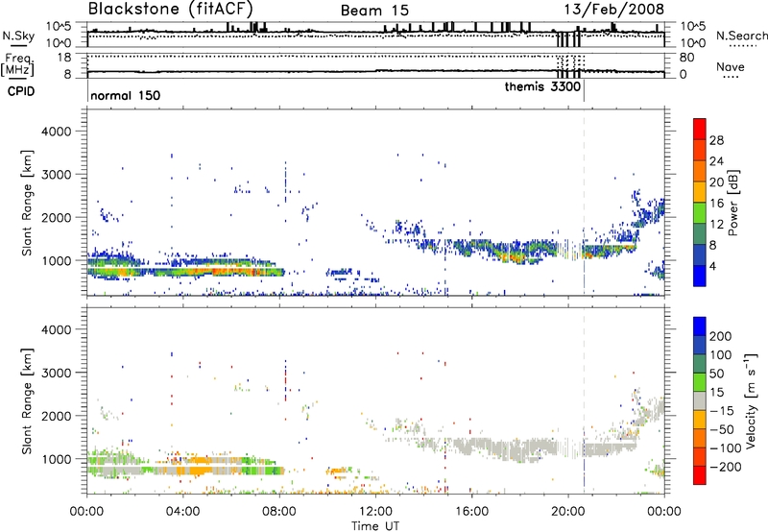The height and width of the screenshot is (532, 768).
Task: Click the "18" frequency axis tick
Action: [x=64, y=58]
